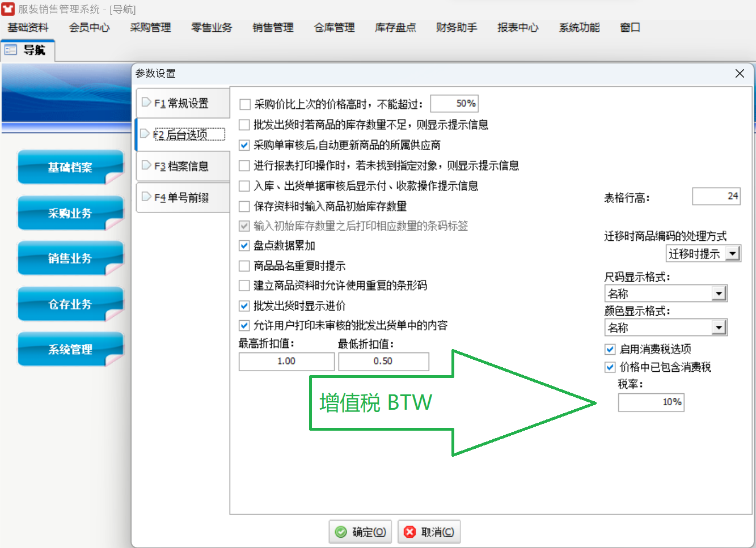Click the red X 取消 button

pos(429,532)
